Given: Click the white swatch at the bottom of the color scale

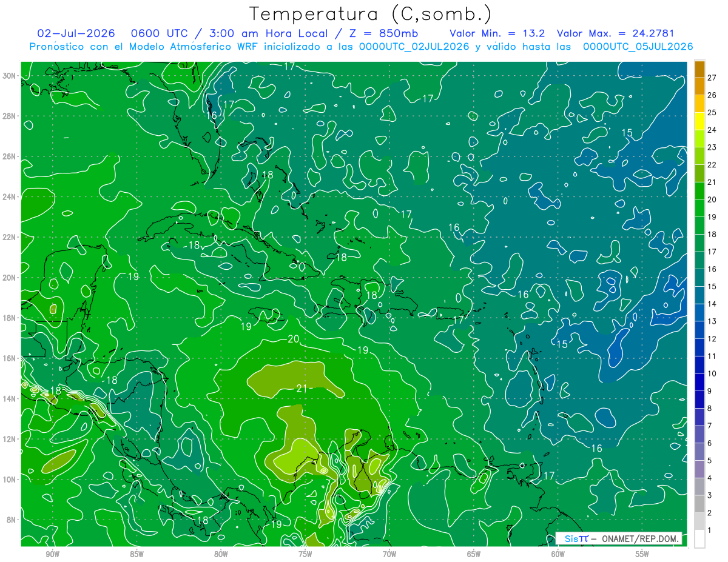Looking at the screenshot, I should coord(699,538).
